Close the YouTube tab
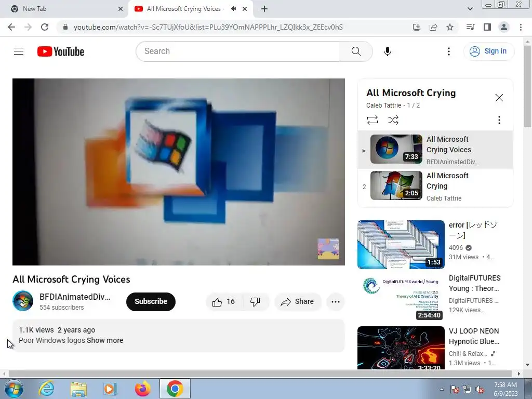 [x=245, y=9]
